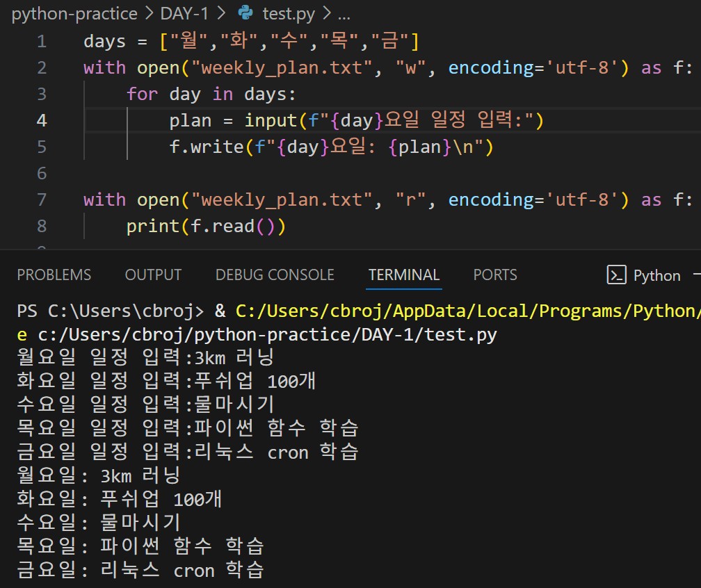Switch to the OUTPUT panel tab
701x588 pixels.
153,275
